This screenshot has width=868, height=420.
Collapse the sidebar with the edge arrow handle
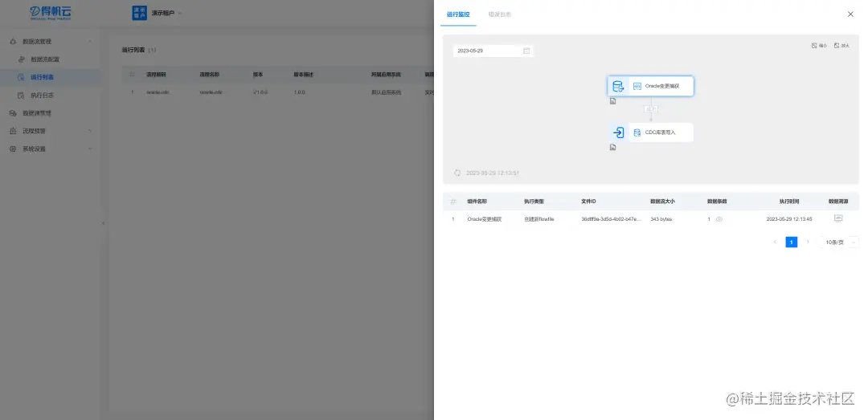[x=102, y=223]
